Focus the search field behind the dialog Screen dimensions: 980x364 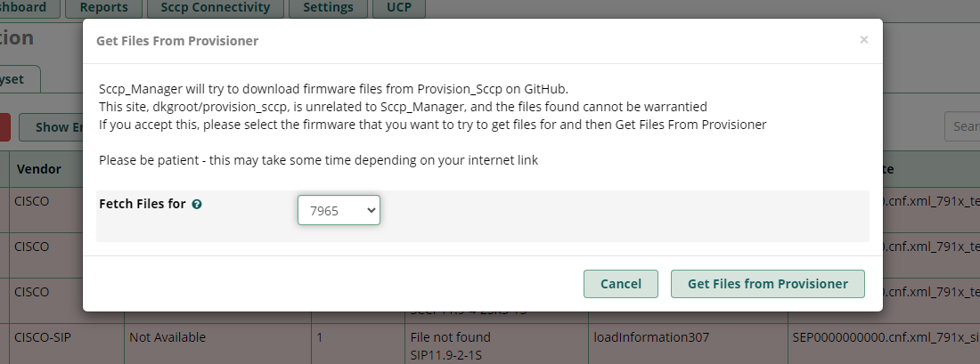(962, 126)
